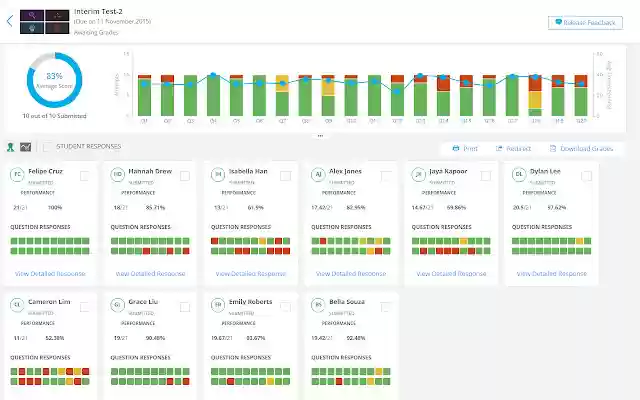The height and width of the screenshot is (400, 640).
Task: Click the green student view icon
Action: [x=11, y=147]
